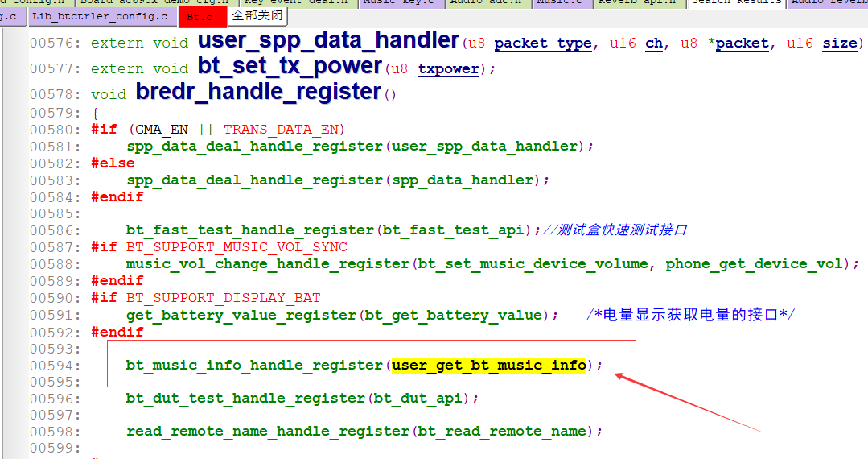This screenshot has height=459, width=868.
Task: Click spp_data_handler argument on line 583
Action: pyautogui.click(x=463, y=180)
